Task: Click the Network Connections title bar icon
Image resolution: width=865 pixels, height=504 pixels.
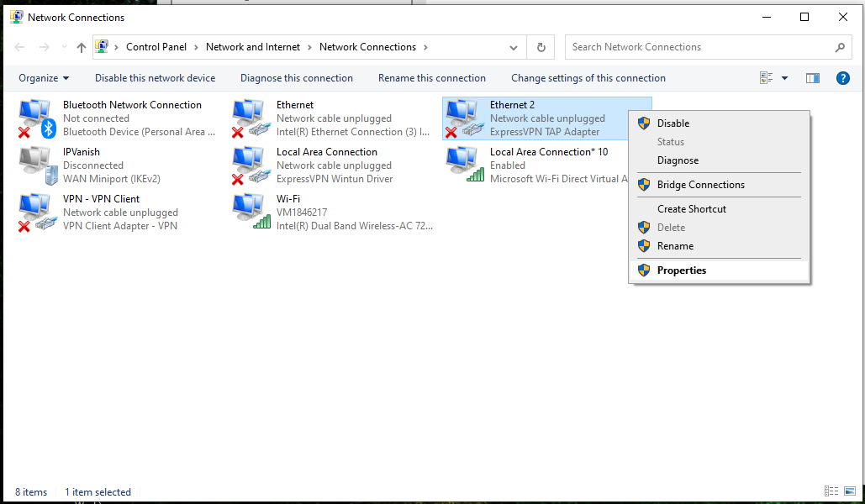Action: 17,17
